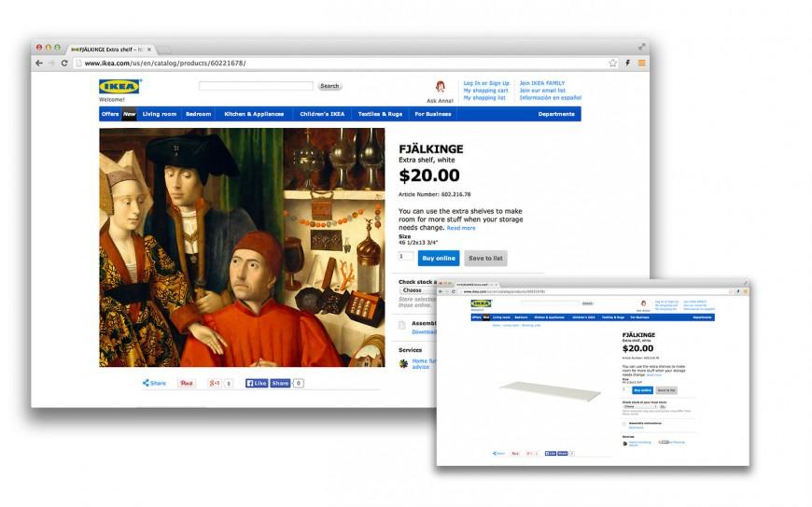Click the Buy online button
The width and height of the screenshot is (812, 507).
pyautogui.click(x=439, y=258)
